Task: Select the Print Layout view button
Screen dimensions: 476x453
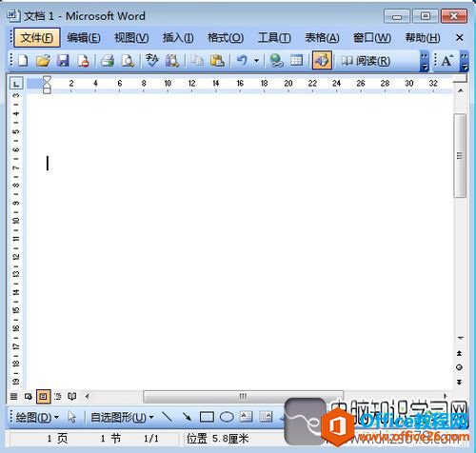Action: [x=43, y=396]
